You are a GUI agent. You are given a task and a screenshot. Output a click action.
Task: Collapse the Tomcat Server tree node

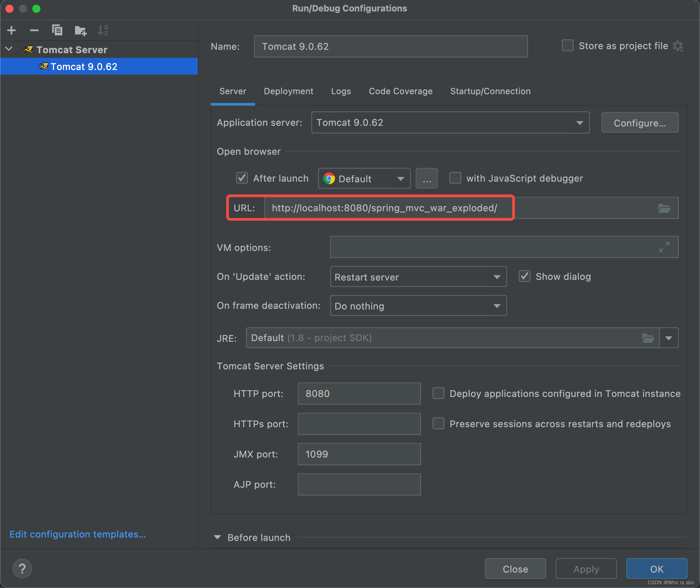coord(9,49)
